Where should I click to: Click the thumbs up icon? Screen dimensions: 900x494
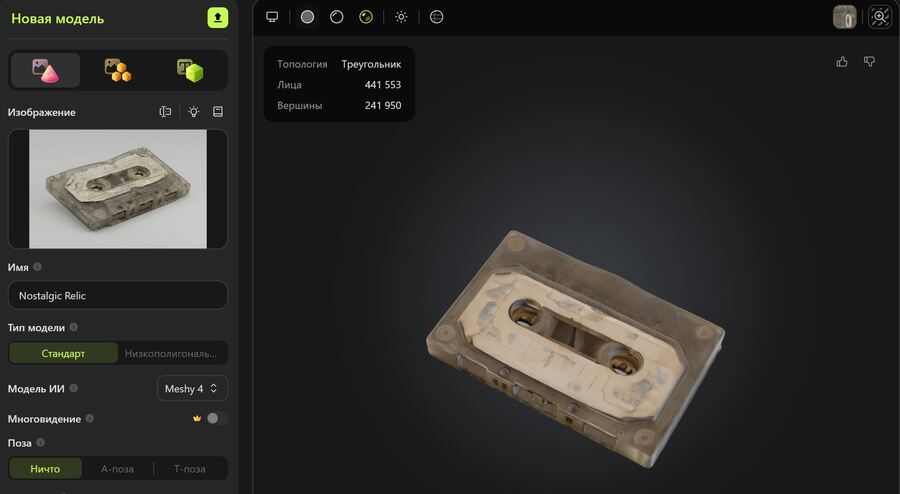click(x=842, y=61)
